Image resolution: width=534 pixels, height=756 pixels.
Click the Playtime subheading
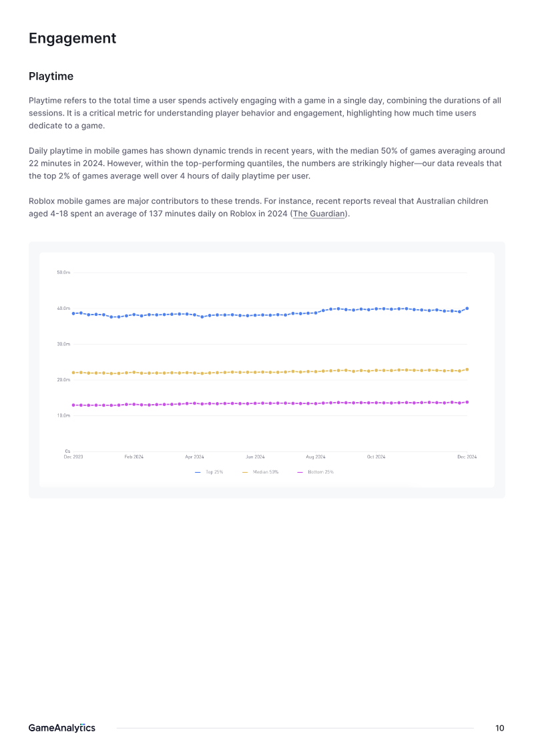(x=51, y=76)
